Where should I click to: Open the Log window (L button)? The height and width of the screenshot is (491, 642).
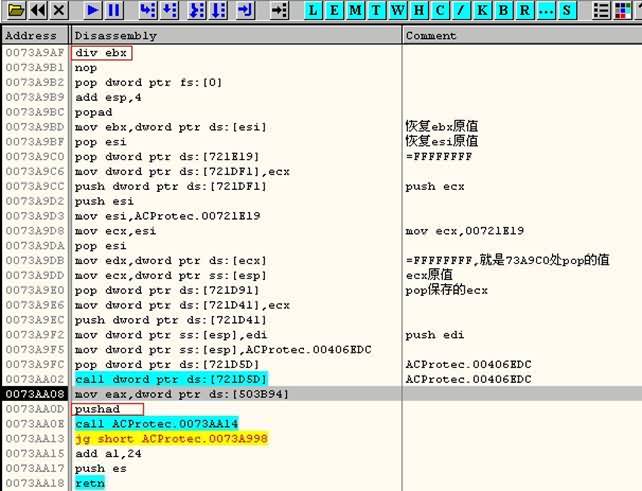point(314,10)
